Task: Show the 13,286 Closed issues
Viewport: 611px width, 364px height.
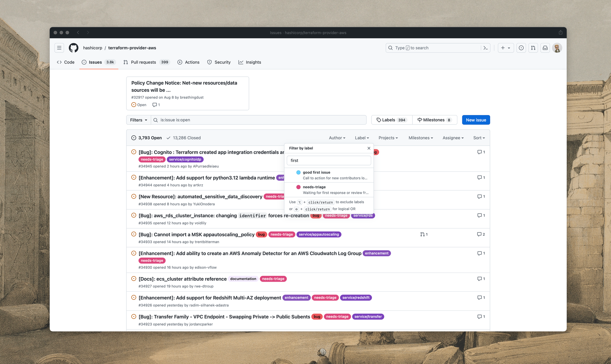Action: [184, 138]
